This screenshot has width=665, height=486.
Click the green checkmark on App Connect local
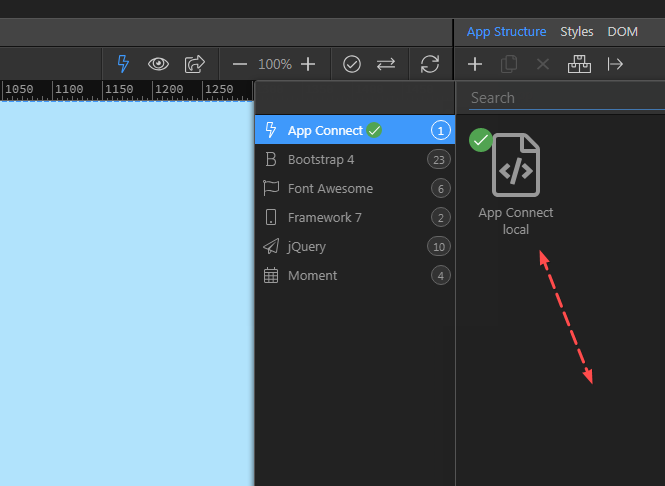pos(481,140)
